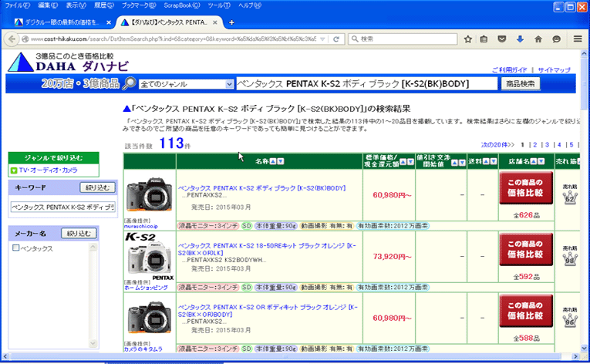Sort 送料 column descending
The width and height of the screenshot is (590, 364).
coord(494,161)
